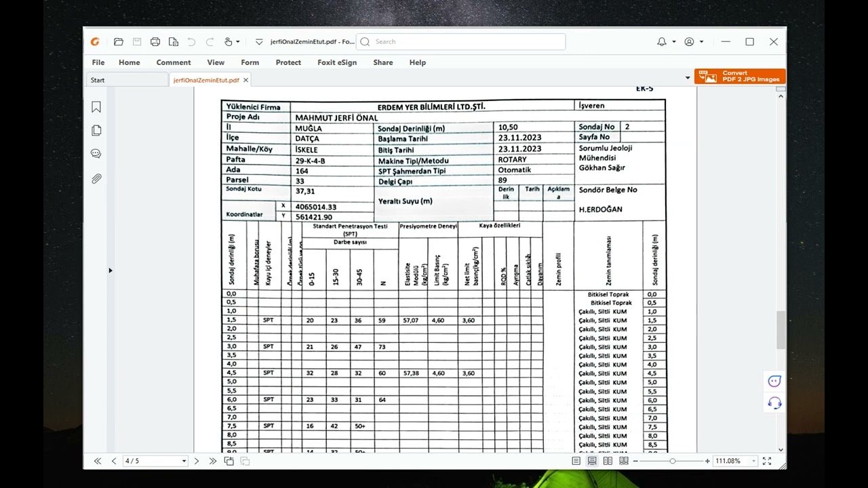Viewport: 868px width, 488px height.
Task: Open the Foxit eSign tab
Action: click(x=337, y=62)
